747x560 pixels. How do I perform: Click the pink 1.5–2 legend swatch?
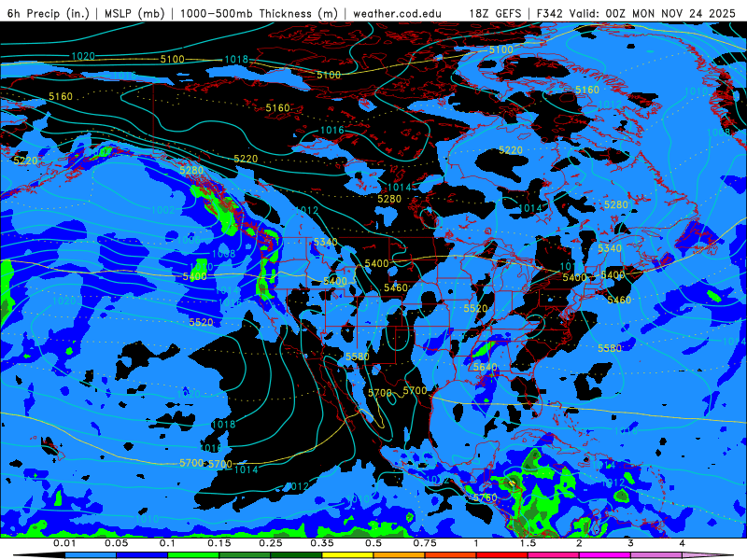554,555
